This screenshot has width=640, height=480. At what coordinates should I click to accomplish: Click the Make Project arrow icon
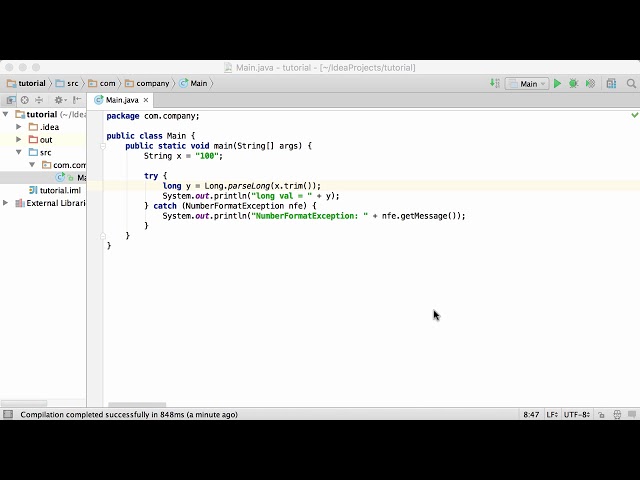coord(495,83)
